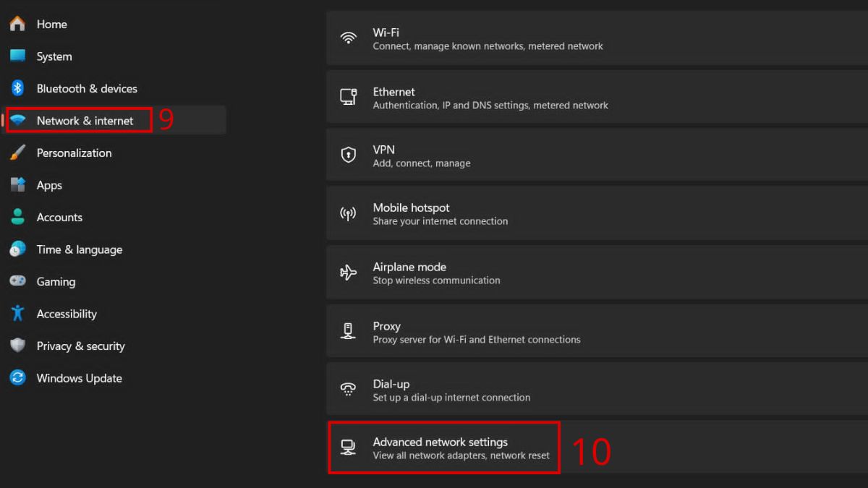The image size is (868, 488).
Task: Click the Mobile hotspot antenna icon
Action: 349,214
